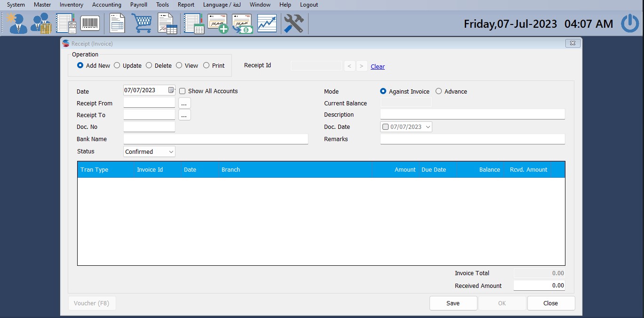Image resolution: width=644 pixels, height=318 pixels.
Task: Go to next receipt with right arrow
Action: [362, 66]
